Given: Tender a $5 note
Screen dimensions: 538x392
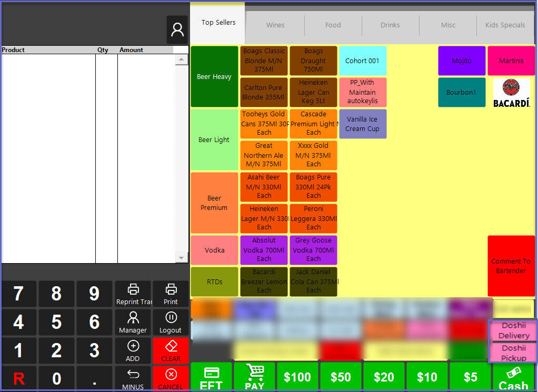Looking at the screenshot, I should (x=470, y=377).
